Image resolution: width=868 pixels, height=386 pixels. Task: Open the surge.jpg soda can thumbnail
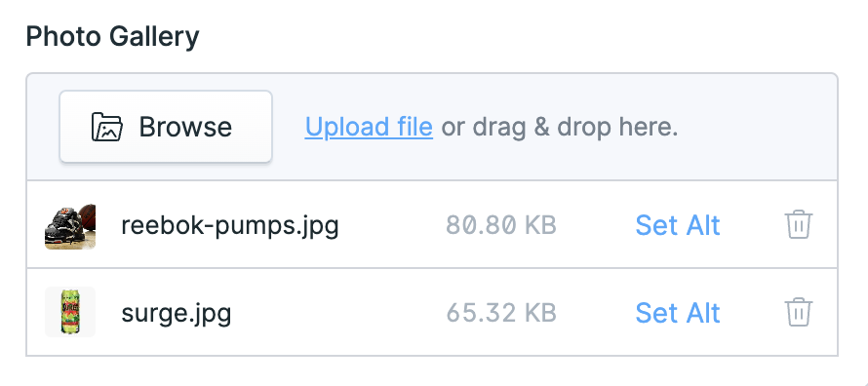(70, 312)
